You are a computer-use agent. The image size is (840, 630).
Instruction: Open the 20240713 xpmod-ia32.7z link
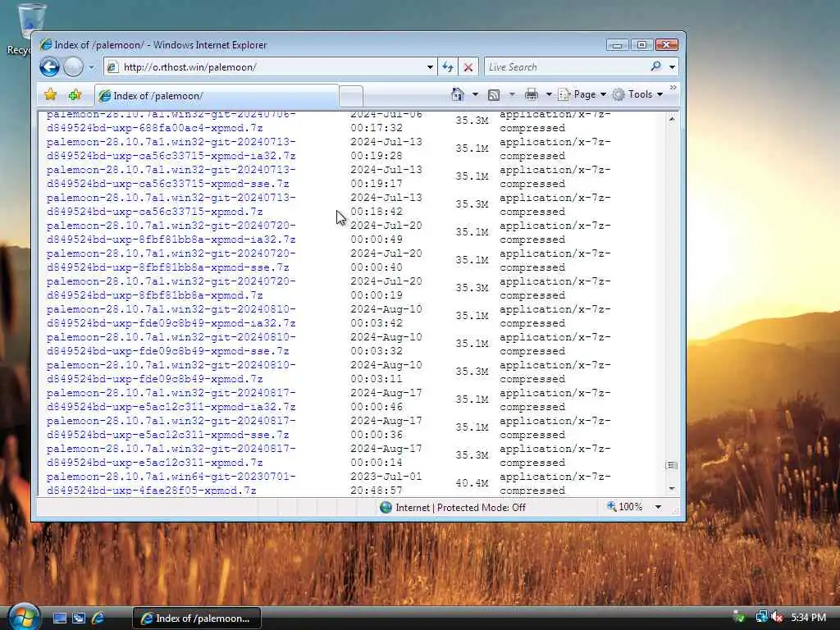pos(171,149)
